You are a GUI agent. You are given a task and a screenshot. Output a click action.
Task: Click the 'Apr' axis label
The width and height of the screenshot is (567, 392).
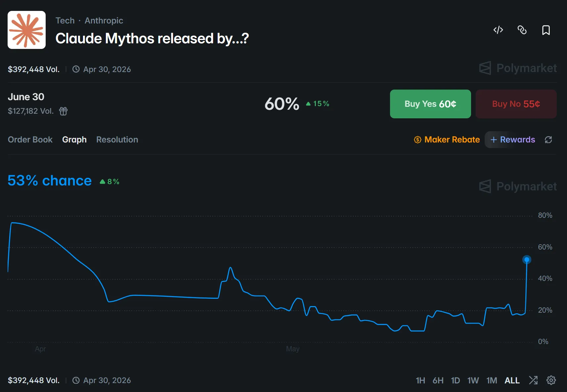coord(40,349)
